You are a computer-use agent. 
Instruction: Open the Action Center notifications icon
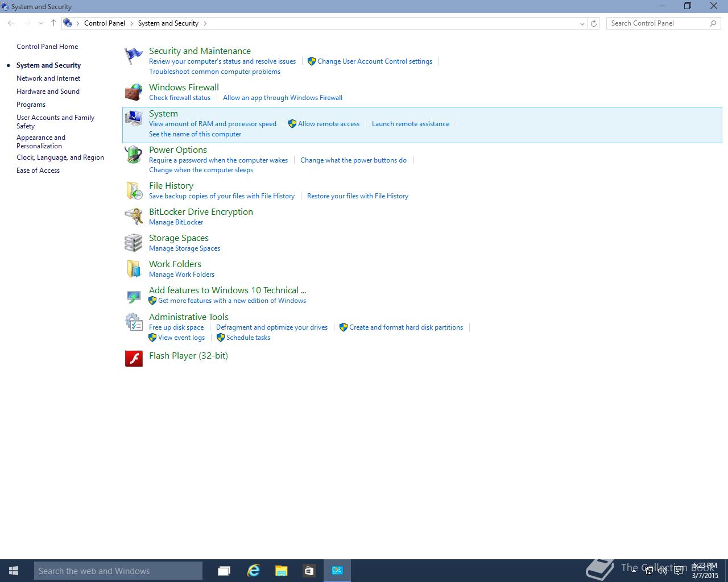(x=678, y=571)
